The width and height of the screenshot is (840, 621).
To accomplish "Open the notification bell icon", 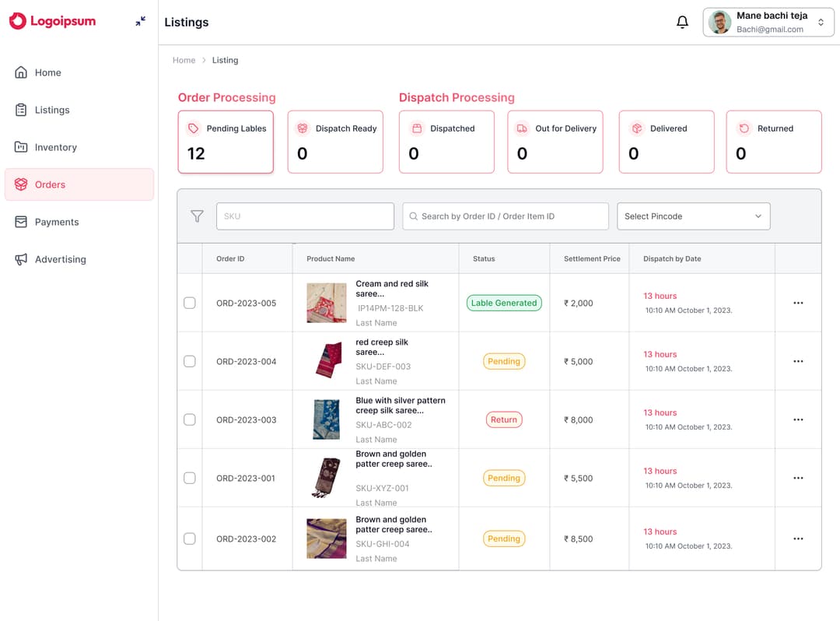I will (x=682, y=22).
